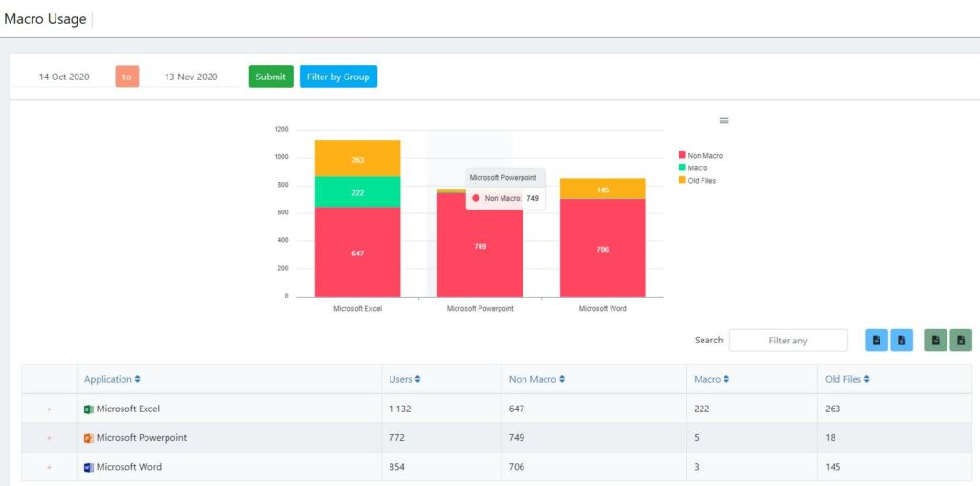
Task: Click Word's red Non Macro bar 706
Action: coord(603,248)
